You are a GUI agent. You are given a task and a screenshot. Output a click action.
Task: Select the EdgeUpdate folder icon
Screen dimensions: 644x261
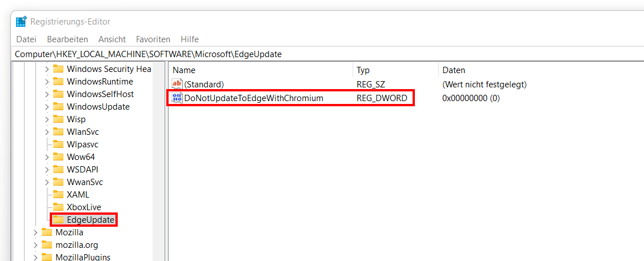(58, 220)
